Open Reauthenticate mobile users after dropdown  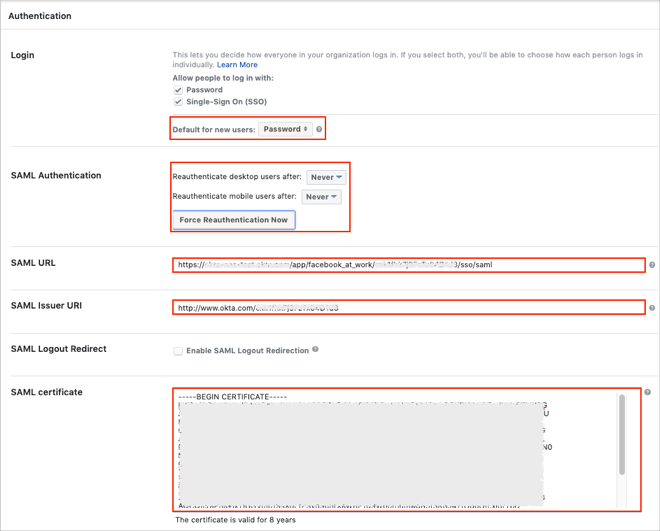[321, 197]
